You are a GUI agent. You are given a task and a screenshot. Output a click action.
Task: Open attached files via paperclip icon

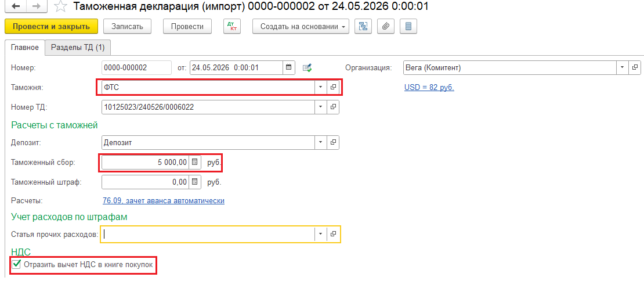tap(386, 26)
